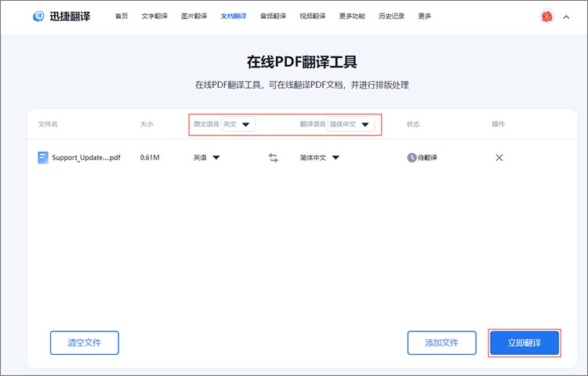Open header 原文语言 英文 dropdown
Screen dimensions: 588x376
point(238,124)
